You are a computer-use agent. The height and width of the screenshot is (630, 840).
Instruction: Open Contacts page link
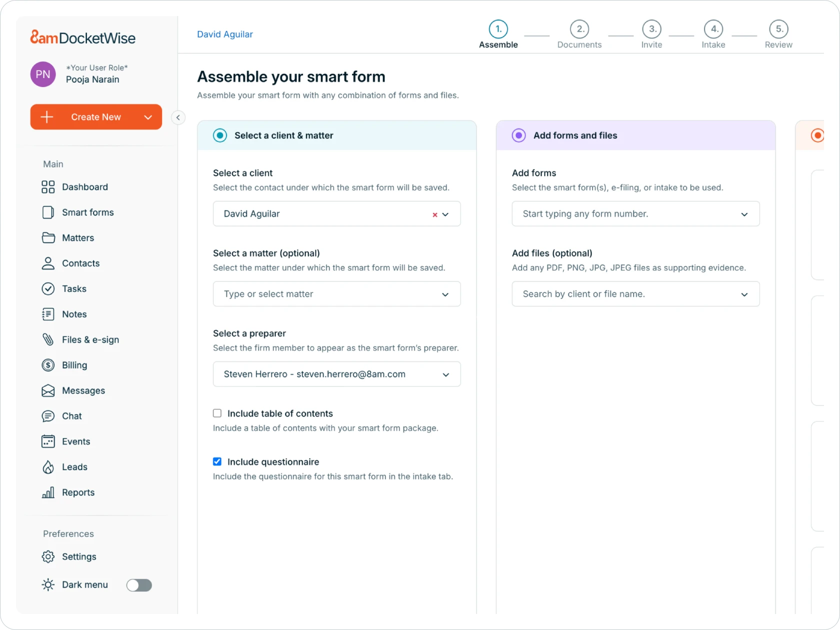pos(81,263)
